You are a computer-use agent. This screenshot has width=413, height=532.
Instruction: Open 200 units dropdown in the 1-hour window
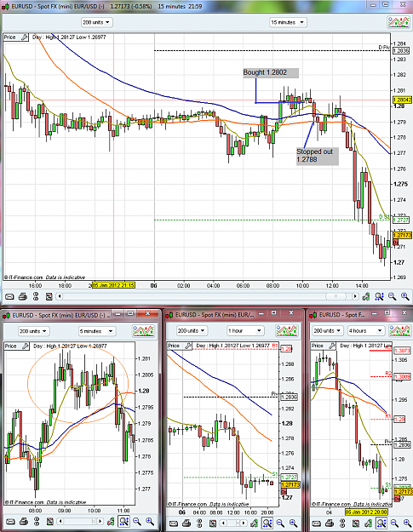(x=192, y=330)
